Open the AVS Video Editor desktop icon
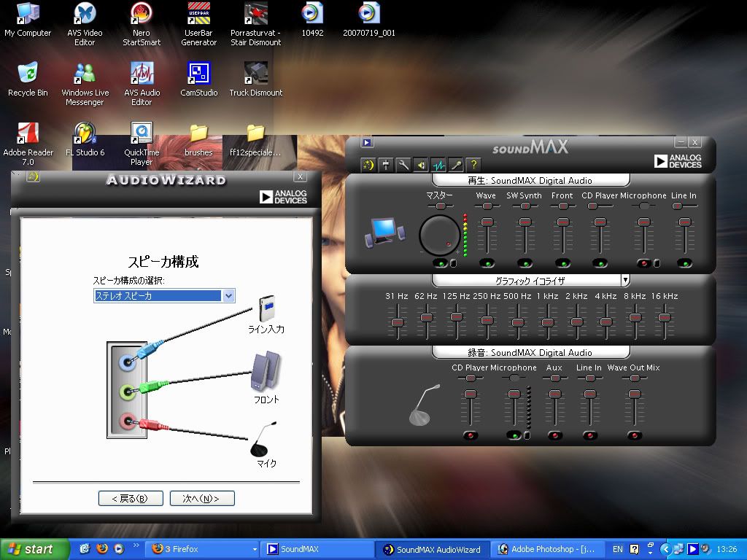The image size is (747, 560). (x=85, y=24)
